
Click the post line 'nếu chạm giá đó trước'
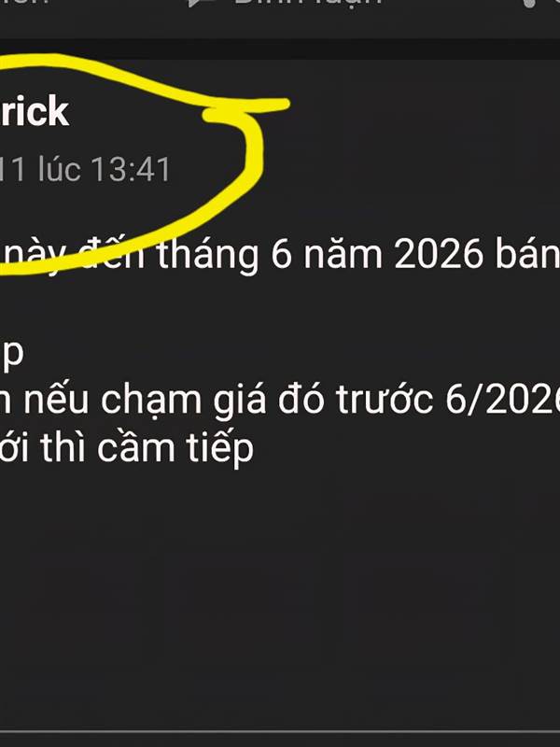click(x=229, y=400)
